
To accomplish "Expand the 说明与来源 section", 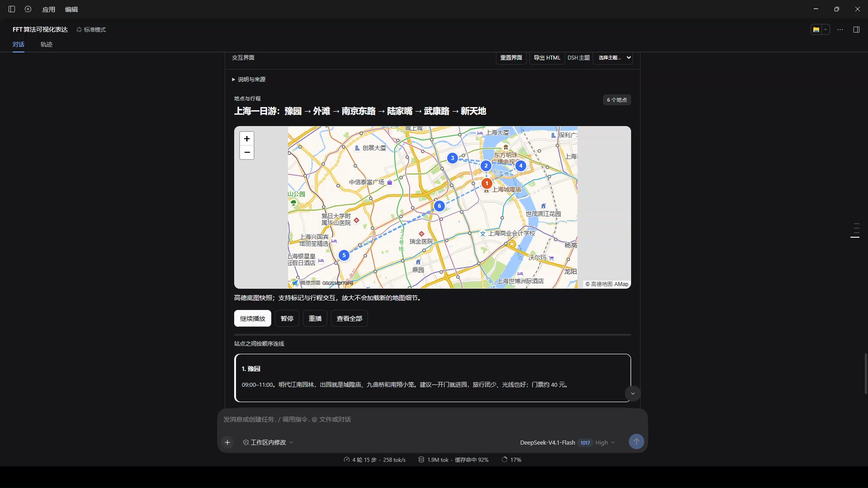I will pyautogui.click(x=249, y=80).
